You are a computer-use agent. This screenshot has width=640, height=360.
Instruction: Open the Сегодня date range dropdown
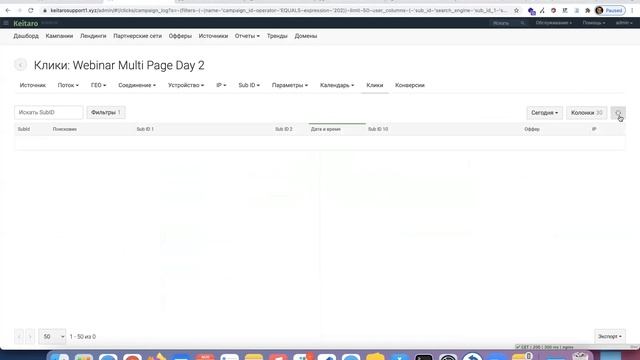tap(544, 113)
